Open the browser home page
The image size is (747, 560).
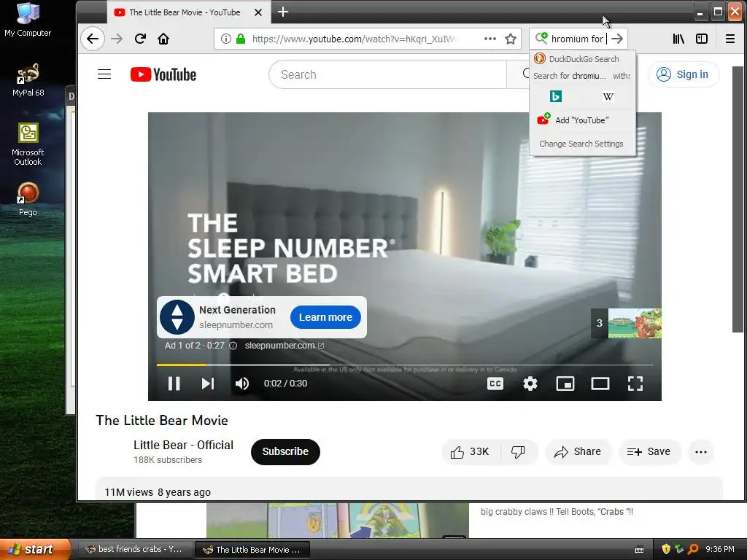click(x=163, y=39)
